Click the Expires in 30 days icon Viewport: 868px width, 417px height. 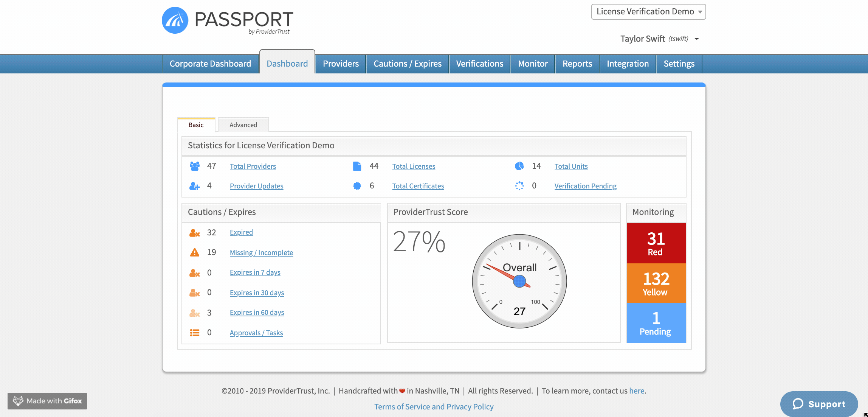195,293
